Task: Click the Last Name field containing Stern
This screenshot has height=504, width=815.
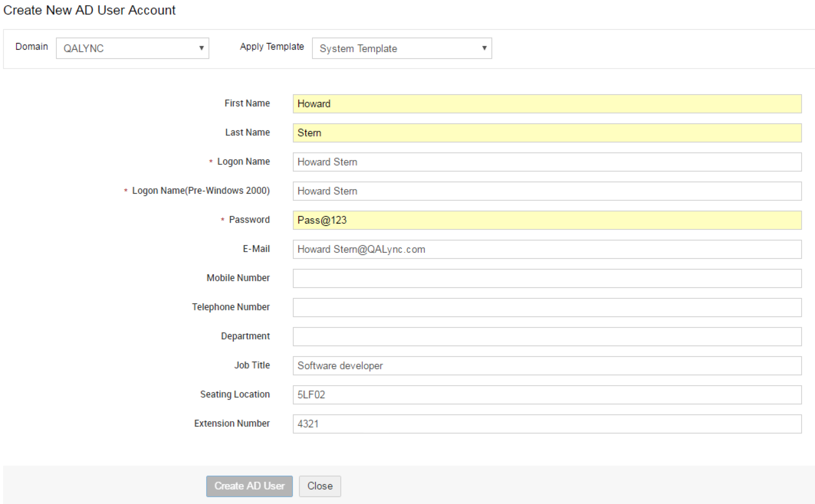Action: (547, 133)
